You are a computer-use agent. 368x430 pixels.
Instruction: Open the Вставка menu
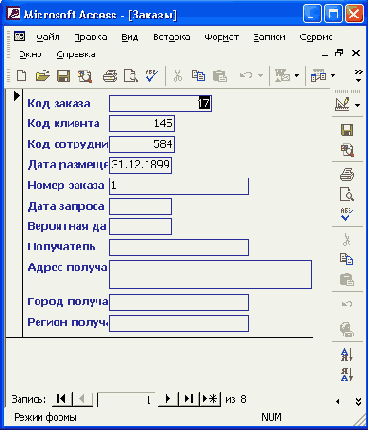tap(172, 37)
